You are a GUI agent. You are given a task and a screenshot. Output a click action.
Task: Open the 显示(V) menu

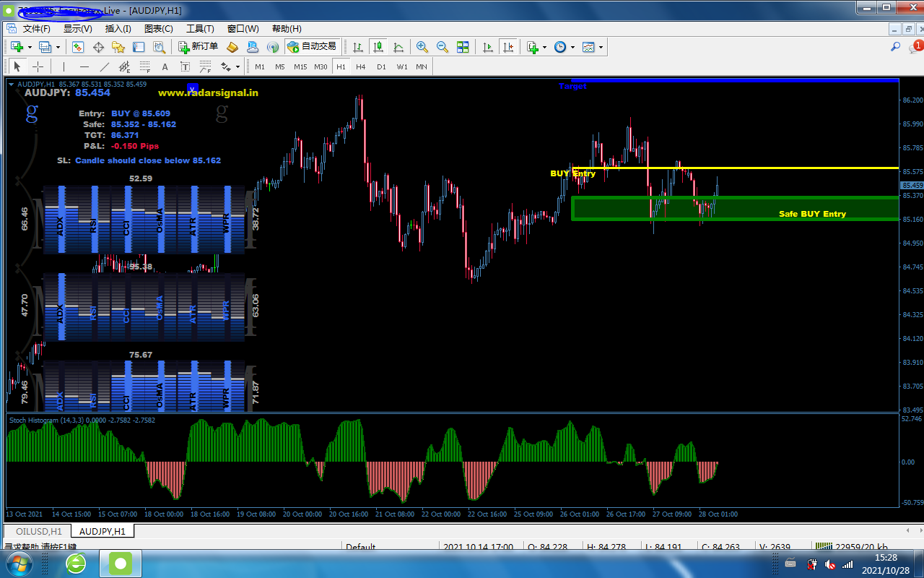point(78,29)
